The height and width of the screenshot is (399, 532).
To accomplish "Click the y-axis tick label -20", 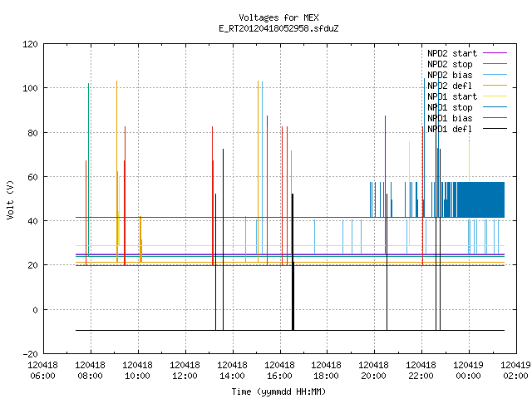I will pyautogui.click(x=30, y=354).
